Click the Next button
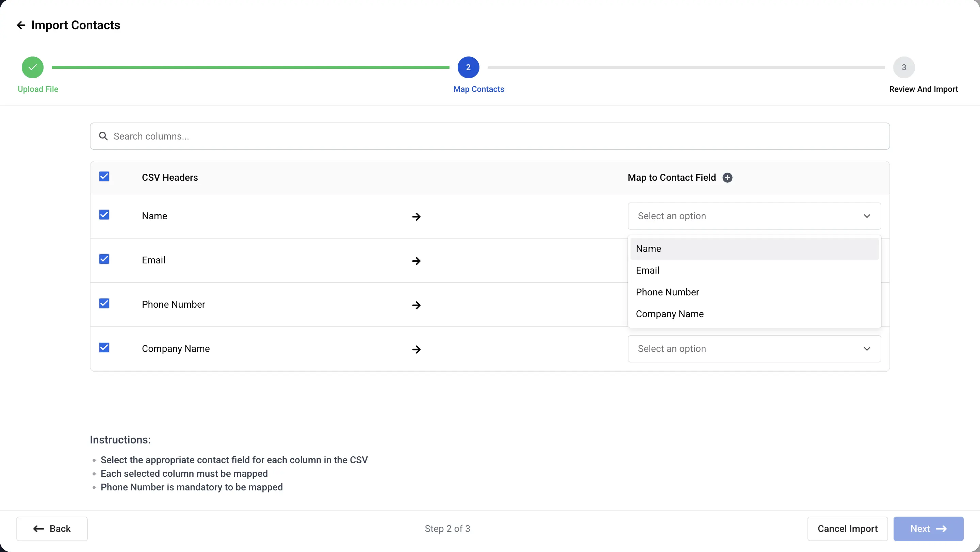Screen dimensions: 980x552 click(x=928, y=529)
